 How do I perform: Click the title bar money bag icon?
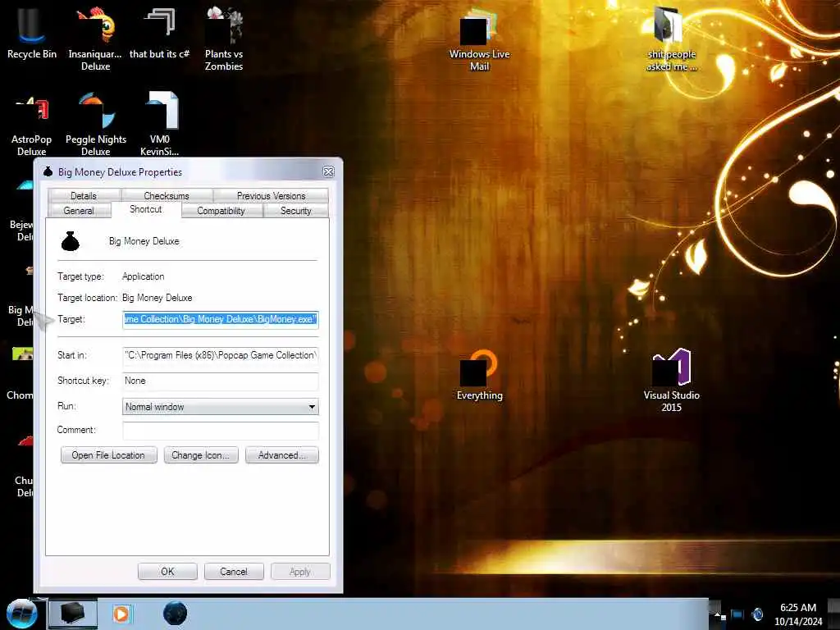[x=48, y=171]
